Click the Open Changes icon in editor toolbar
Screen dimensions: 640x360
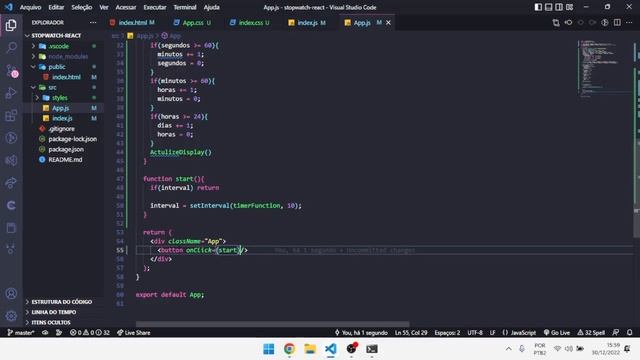point(556,22)
